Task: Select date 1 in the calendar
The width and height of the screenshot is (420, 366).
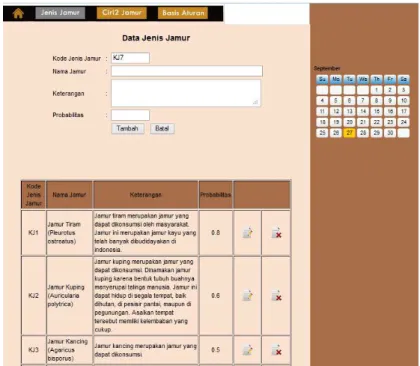Action: pos(376,90)
